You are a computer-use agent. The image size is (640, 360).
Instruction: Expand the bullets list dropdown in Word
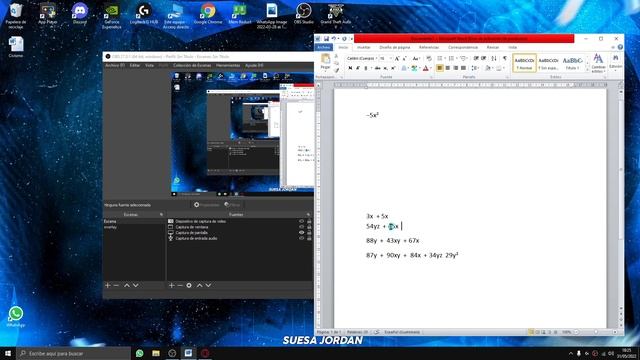(x=445, y=58)
